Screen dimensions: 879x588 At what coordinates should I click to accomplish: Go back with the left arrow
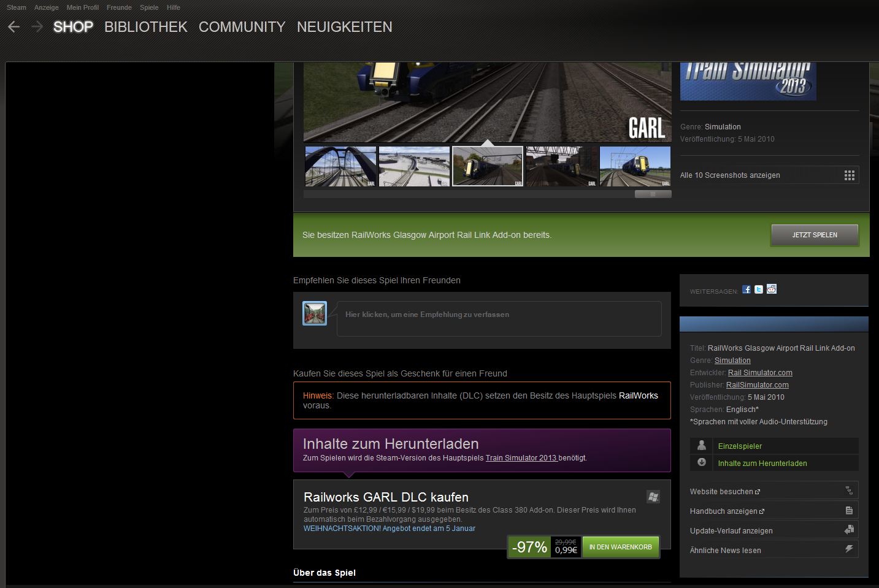point(13,27)
